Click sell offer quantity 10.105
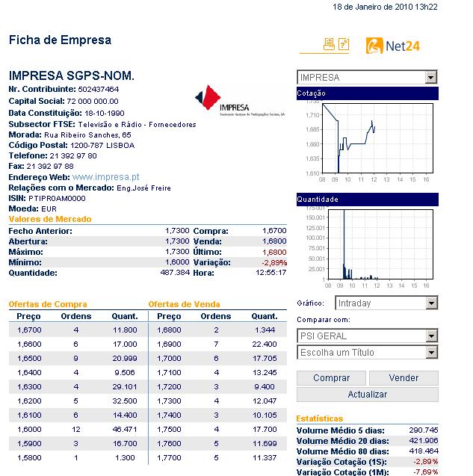Viewport: 473px width, 476px height. (x=265, y=415)
